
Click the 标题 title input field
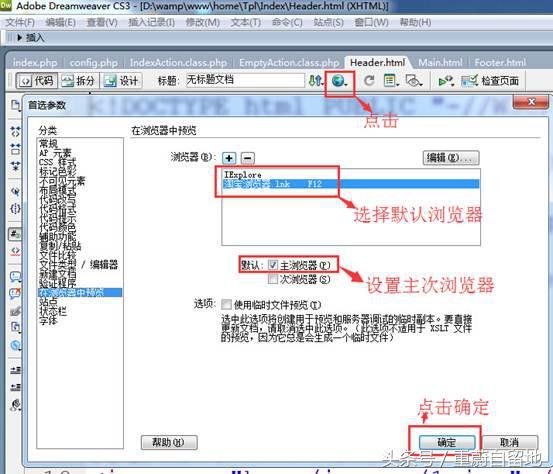[245, 80]
